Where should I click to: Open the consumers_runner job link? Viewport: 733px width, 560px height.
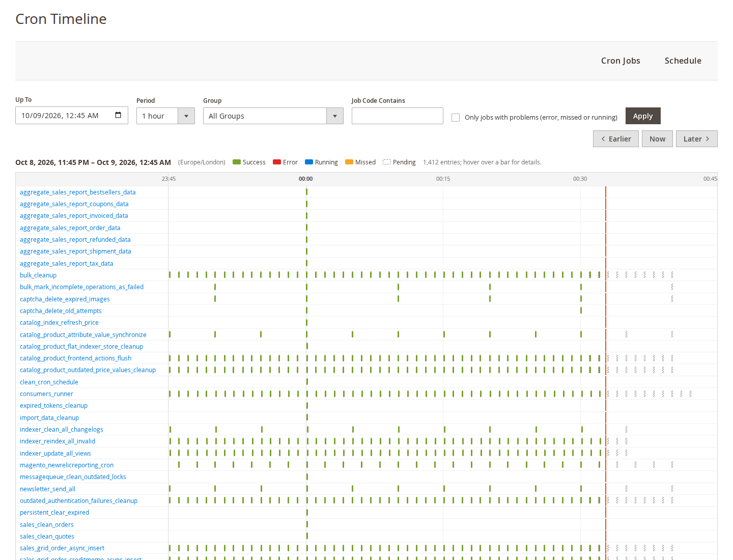pyautogui.click(x=46, y=394)
